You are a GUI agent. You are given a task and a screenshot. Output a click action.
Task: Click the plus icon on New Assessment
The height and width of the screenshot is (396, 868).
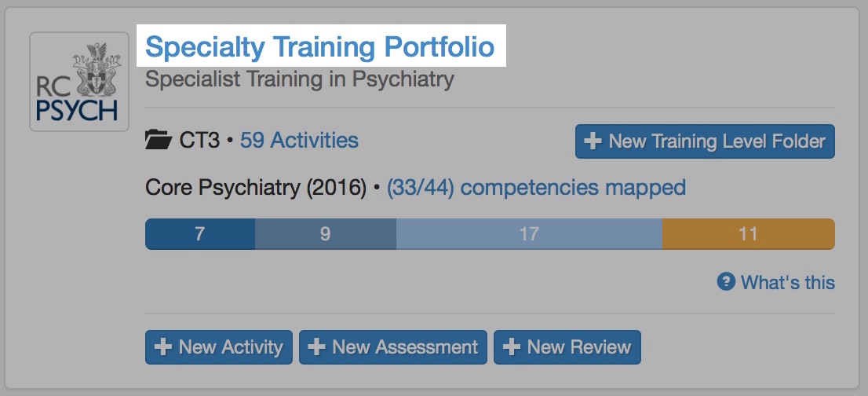coord(316,347)
